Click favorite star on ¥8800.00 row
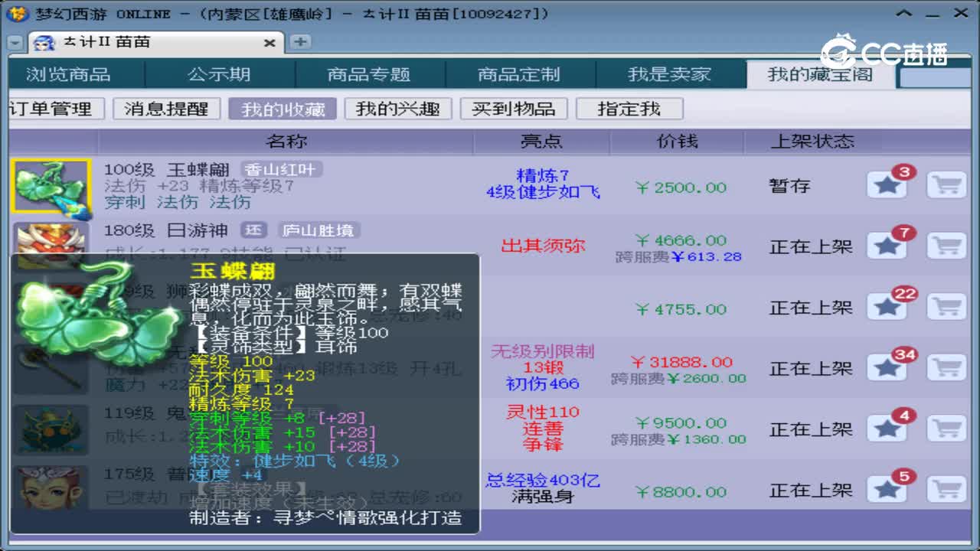Image resolution: width=980 pixels, height=551 pixels. click(887, 489)
